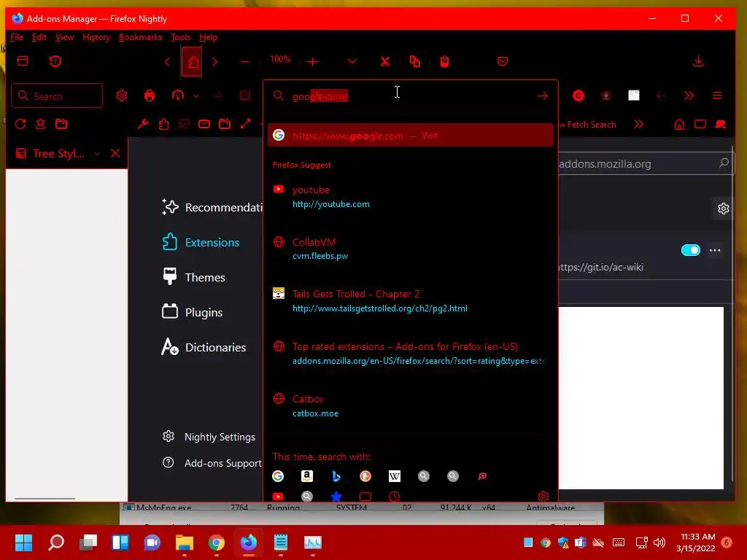Click the performance gauge icon
Image resolution: width=747 pixels, height=560 pixels.
click(x=178, y=96)
